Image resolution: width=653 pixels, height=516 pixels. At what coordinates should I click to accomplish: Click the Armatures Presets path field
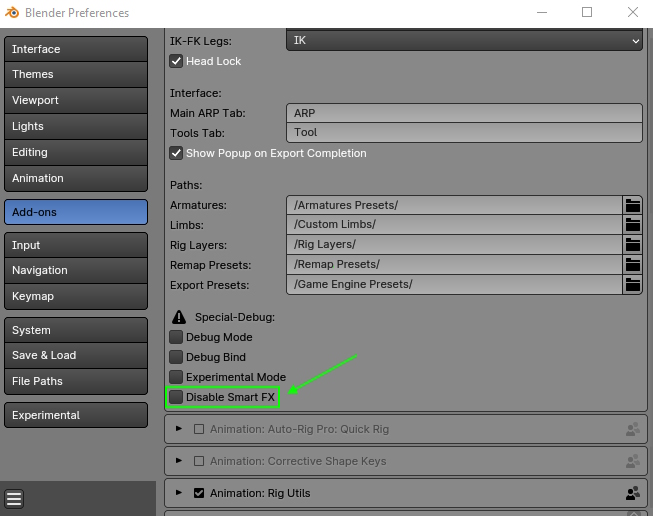click(454, 205)
